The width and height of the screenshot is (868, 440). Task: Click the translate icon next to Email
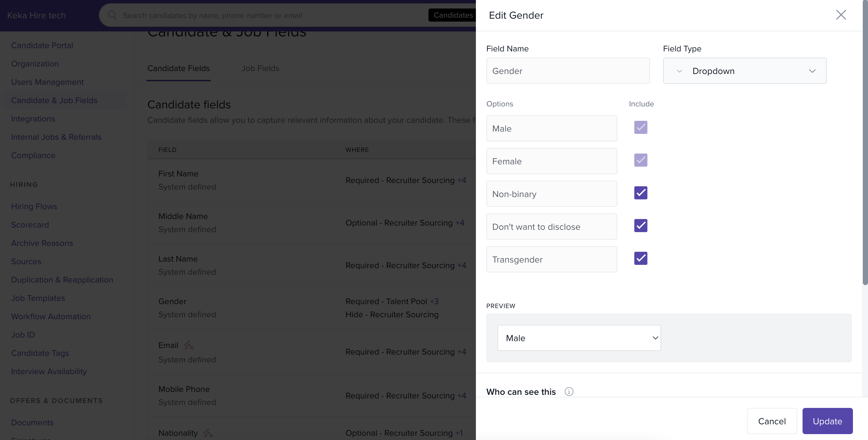point(189,345)
